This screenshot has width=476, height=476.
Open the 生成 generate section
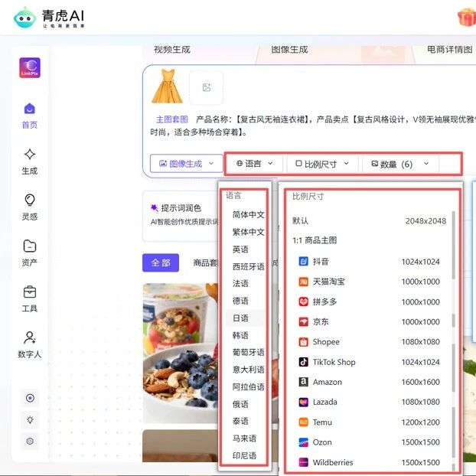click(x=29, y=161)
